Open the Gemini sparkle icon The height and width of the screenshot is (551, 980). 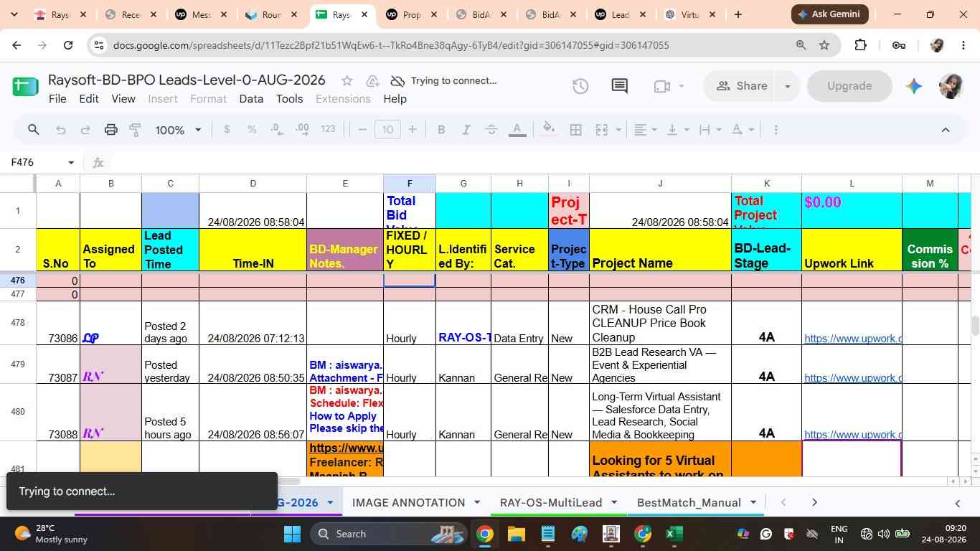pyautogui.click(x=913, y=86)
